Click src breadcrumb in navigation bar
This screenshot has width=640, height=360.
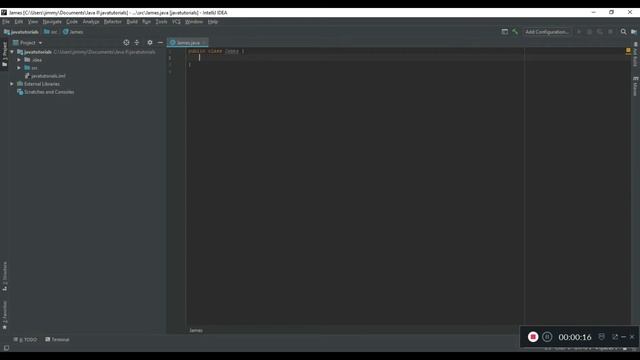[51, 32]
